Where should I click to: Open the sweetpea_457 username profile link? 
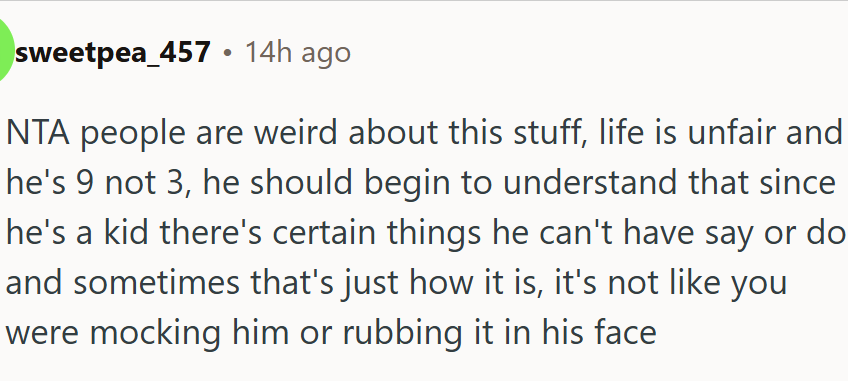[x=113, y=53]
